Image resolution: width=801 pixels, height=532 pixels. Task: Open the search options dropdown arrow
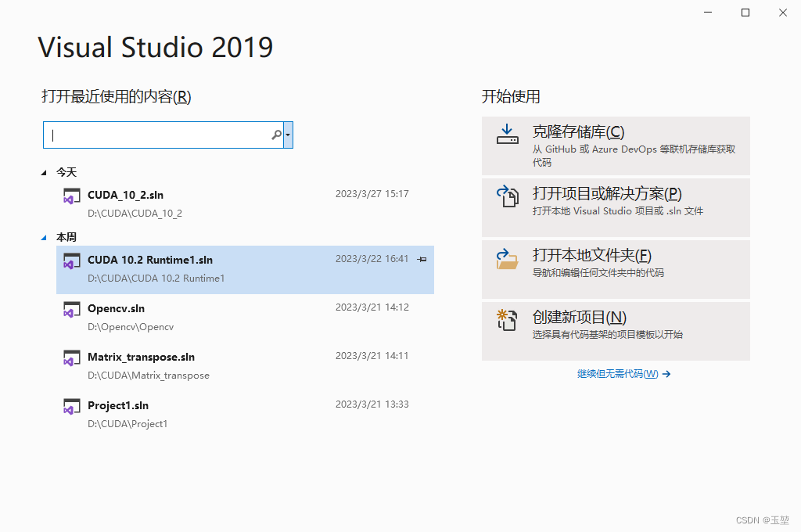point(289,134)
